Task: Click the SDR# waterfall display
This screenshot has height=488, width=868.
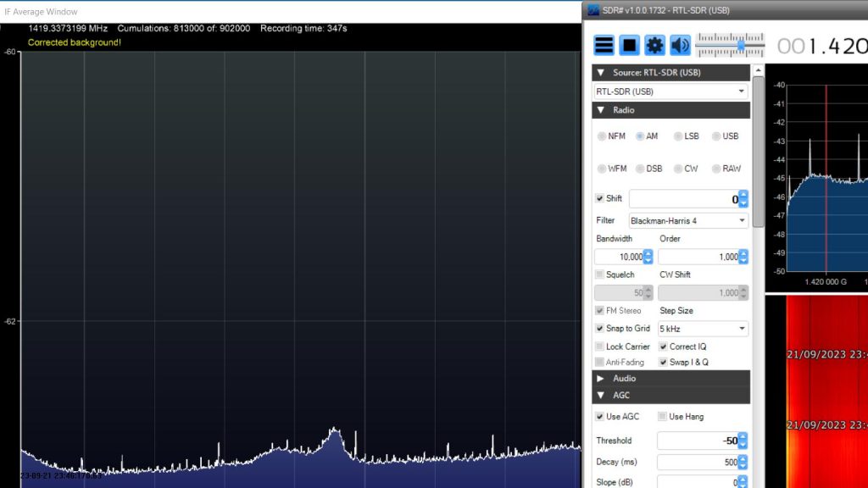Action: [x=827, y=391]
